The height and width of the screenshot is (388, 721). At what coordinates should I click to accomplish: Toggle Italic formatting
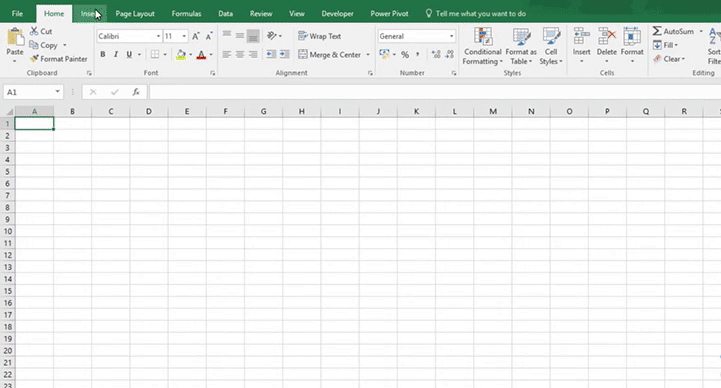pyautogui.click(x=116, y=54)
